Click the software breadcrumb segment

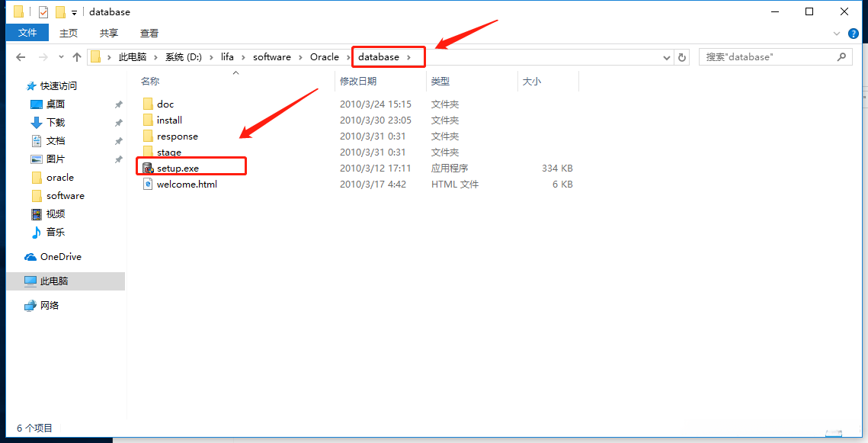pyautogui.click(x=272, y=57)
